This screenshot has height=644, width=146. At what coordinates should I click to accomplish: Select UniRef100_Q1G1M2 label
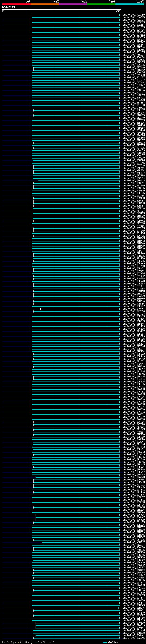[x=133, y=70]
